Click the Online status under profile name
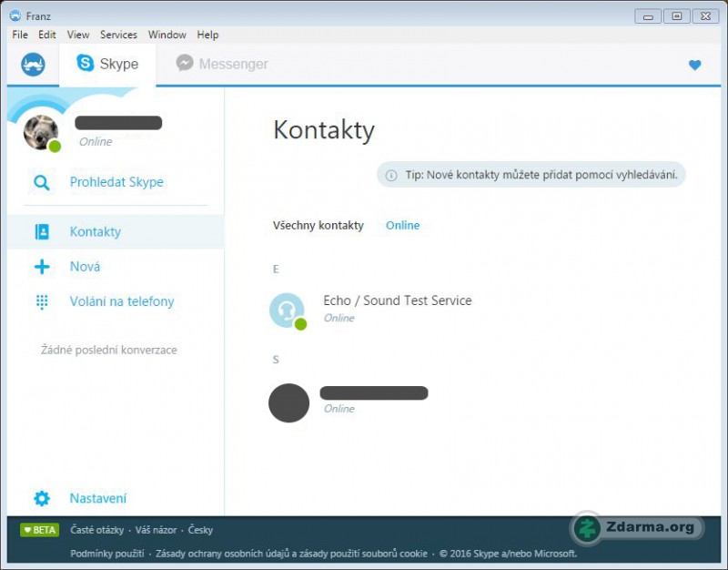The height and width of the screenshot is (570, 728). pos(96,142)
